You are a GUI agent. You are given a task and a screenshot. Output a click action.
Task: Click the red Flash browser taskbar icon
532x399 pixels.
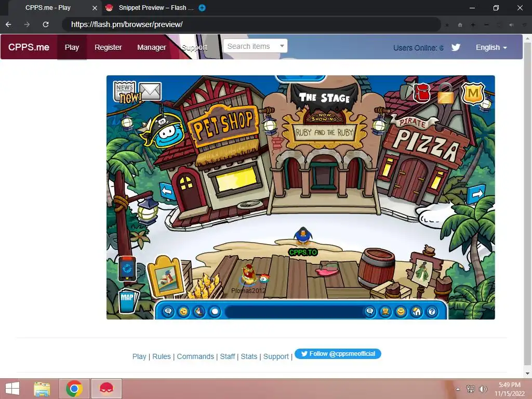click(x=106, y=389)
